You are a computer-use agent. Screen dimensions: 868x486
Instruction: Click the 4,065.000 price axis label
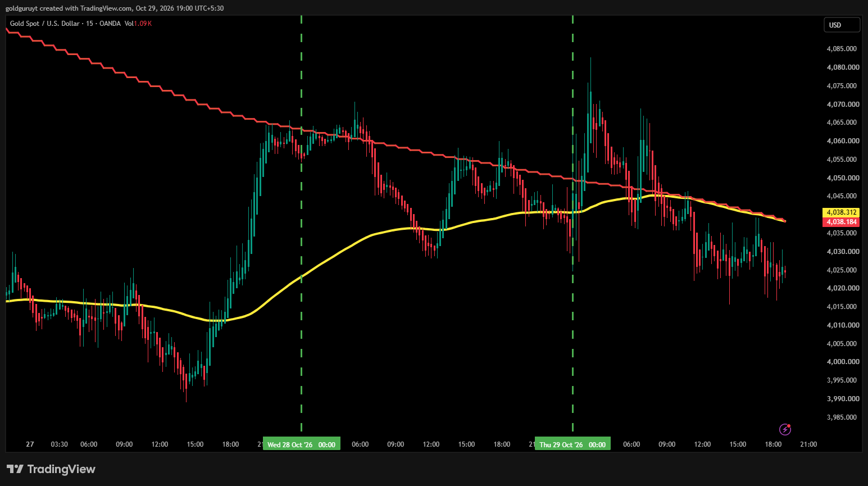842,122
